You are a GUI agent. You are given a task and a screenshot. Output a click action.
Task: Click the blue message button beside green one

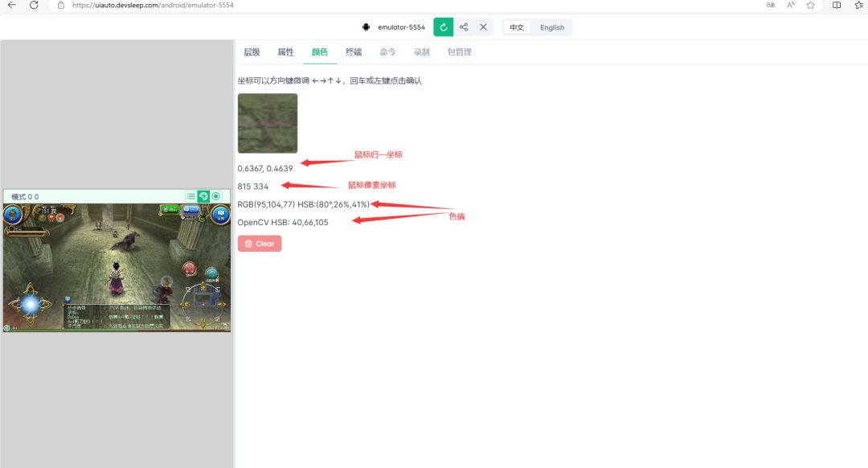point(191,210)
